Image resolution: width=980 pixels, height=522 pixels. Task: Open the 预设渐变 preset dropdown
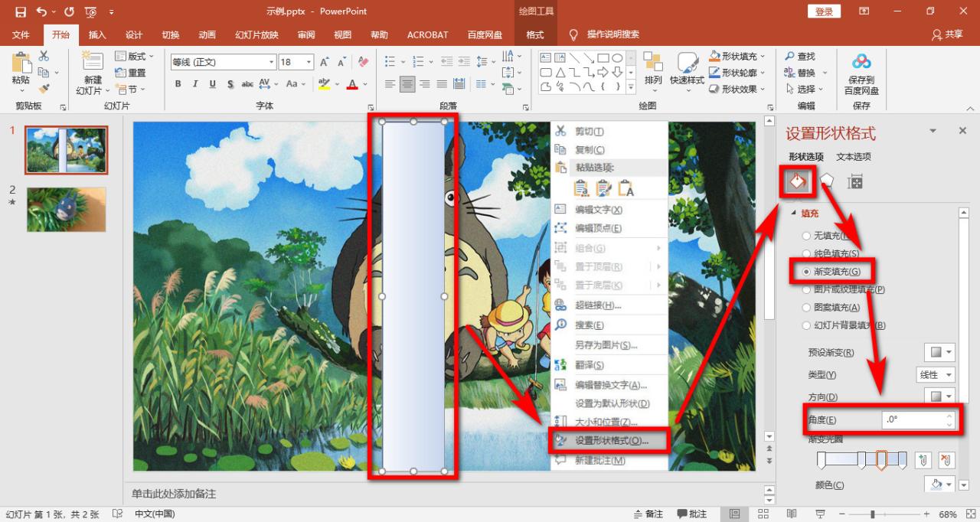pyautogui.click(x=939, y=352)
